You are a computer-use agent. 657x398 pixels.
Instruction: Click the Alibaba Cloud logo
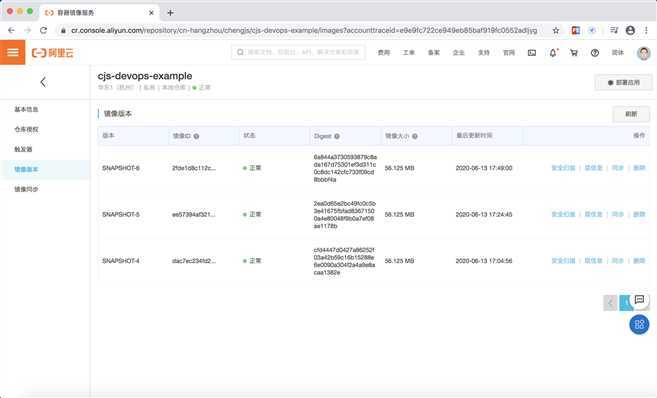[53, 53]
